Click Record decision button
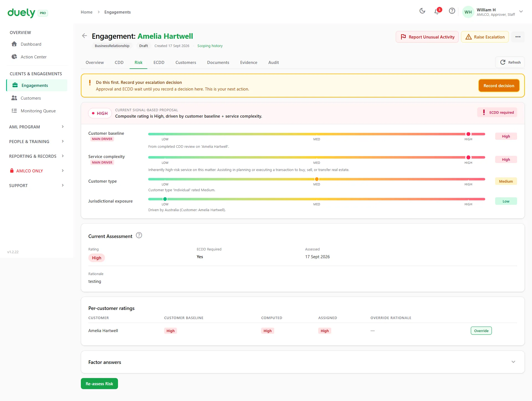 coord(499,86)
